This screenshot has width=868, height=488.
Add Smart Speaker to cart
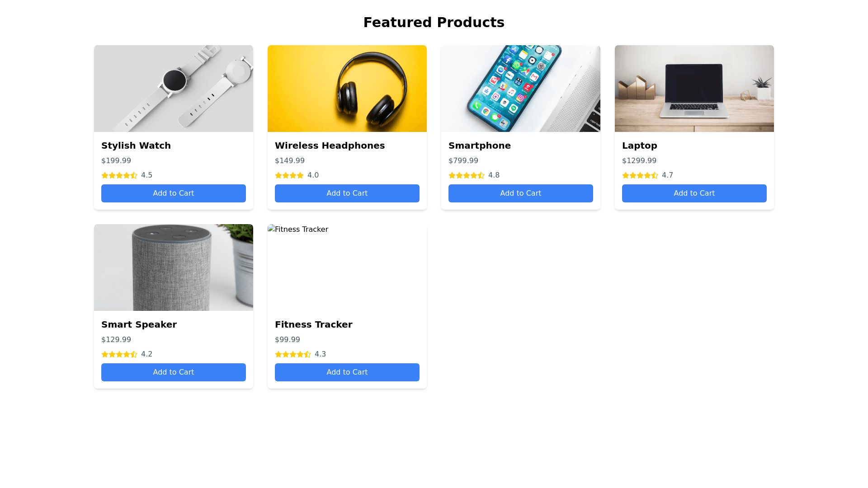point(174,372)
